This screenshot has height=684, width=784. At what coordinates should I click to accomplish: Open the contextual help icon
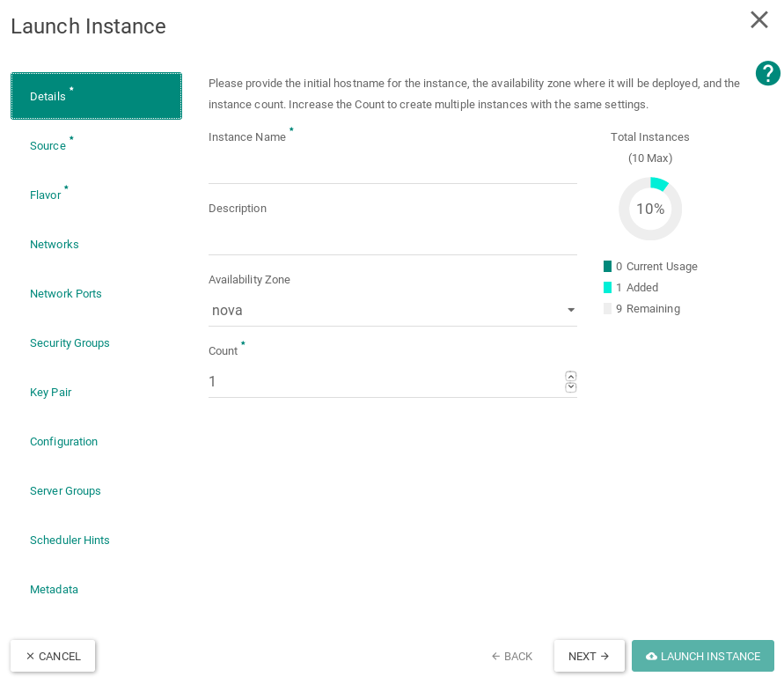(767, 73)
